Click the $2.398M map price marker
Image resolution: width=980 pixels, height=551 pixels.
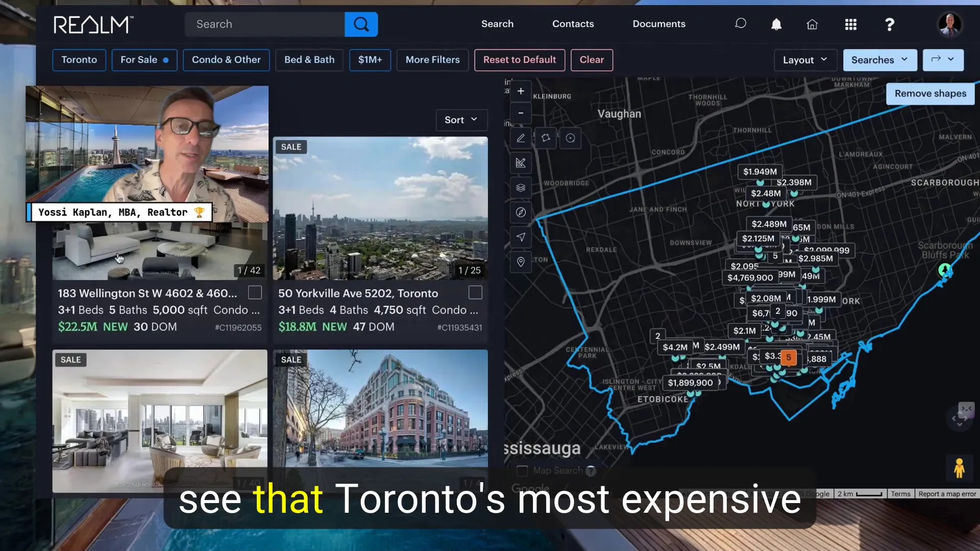(794, 183)
